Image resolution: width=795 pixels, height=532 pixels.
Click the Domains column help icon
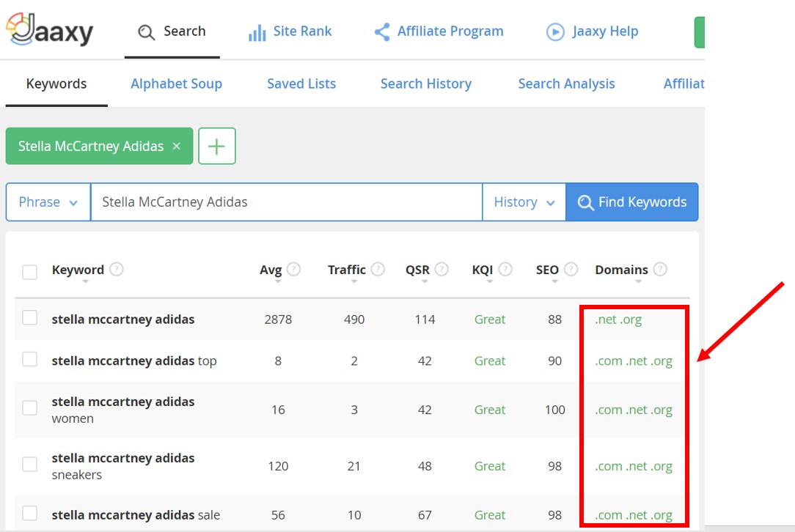click(x=660, y=269)
